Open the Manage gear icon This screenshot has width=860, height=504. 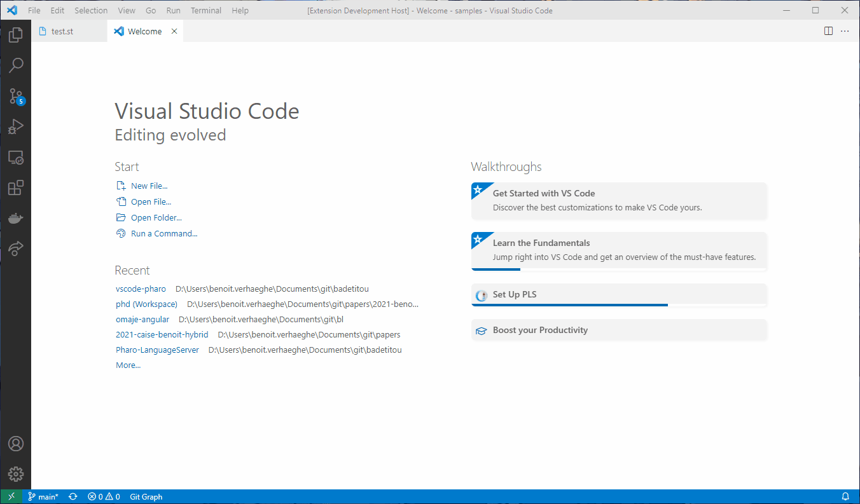[15, 474]
